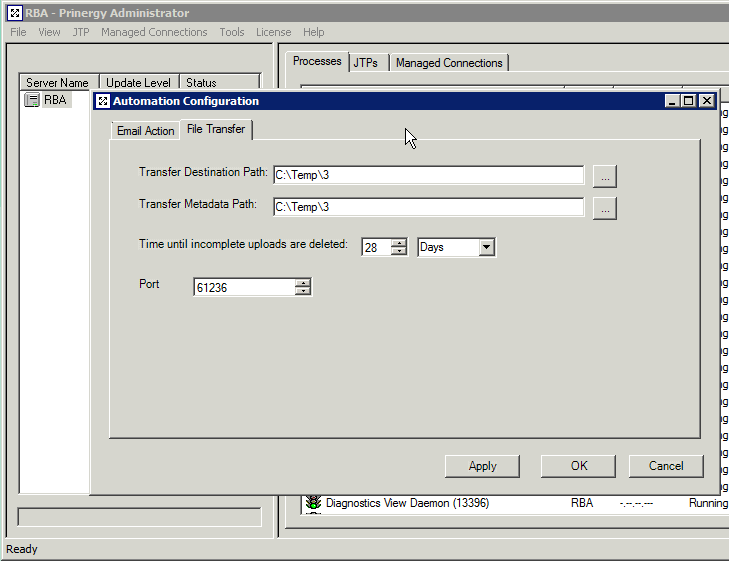Click the Prinergy Administrator window title icon
The image size is (729, 561).
click(x=13, y=13)
